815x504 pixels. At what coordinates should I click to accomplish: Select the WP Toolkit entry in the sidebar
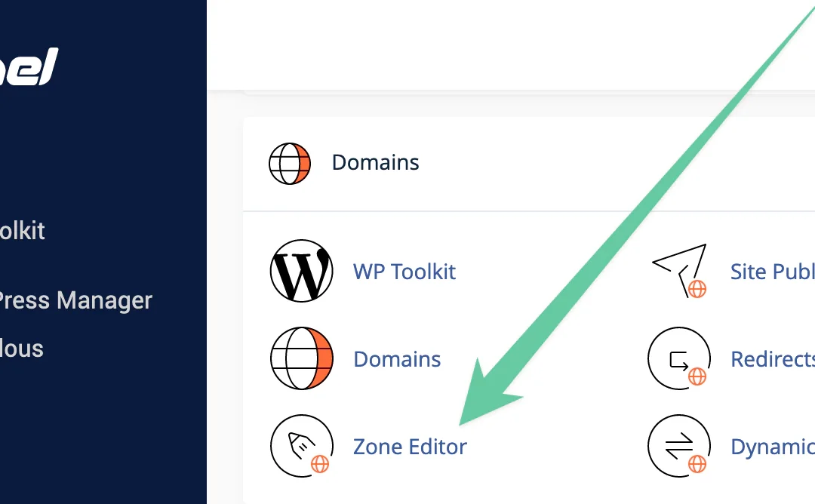[x=21, y=231]
